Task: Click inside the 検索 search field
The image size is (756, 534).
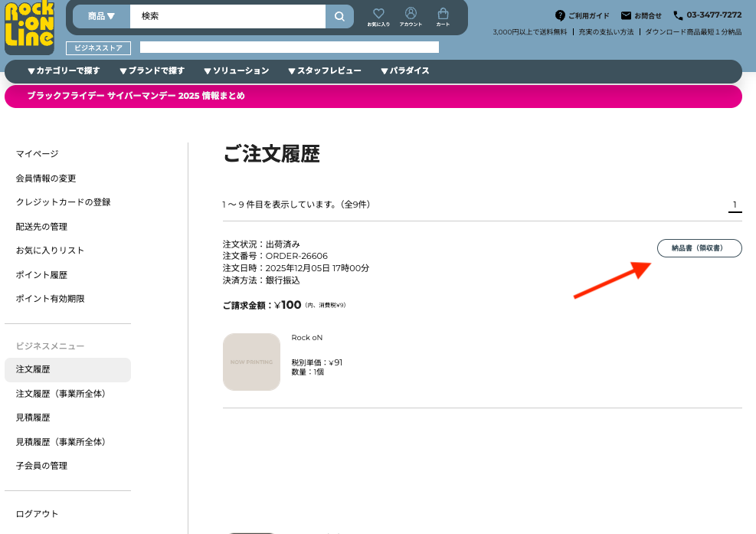Action: coord(227,16)
